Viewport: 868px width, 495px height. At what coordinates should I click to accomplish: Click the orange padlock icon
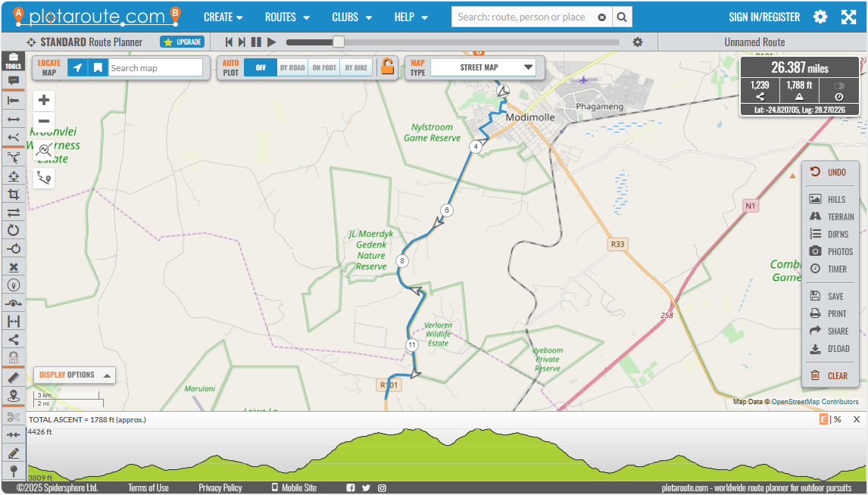pyautogui.click(x=387, y=67)
